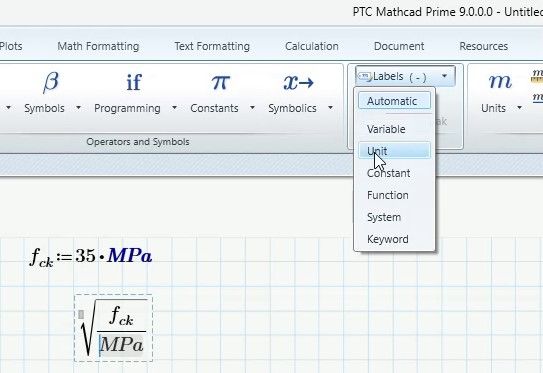Expand the dropdown arrow left of Symbols
Image resolution: width=543 pixels, height=373 pixels.
coord(8,108)
